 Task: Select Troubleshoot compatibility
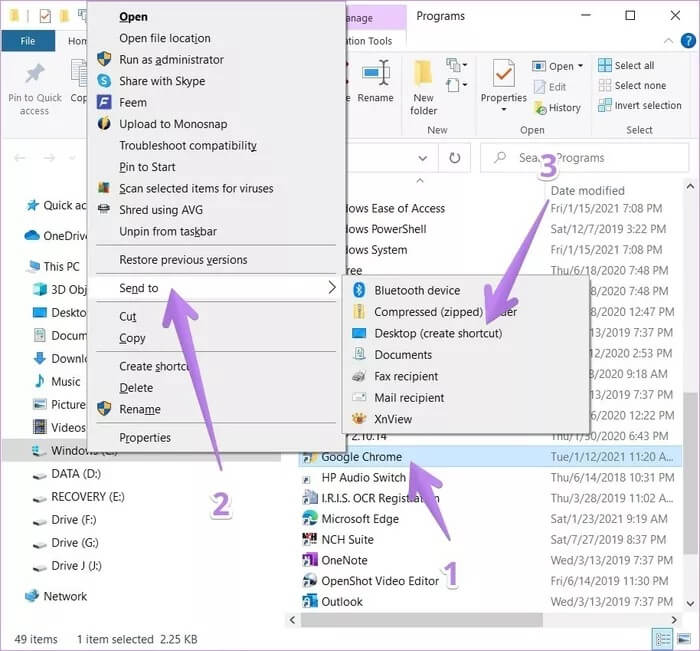188,146
